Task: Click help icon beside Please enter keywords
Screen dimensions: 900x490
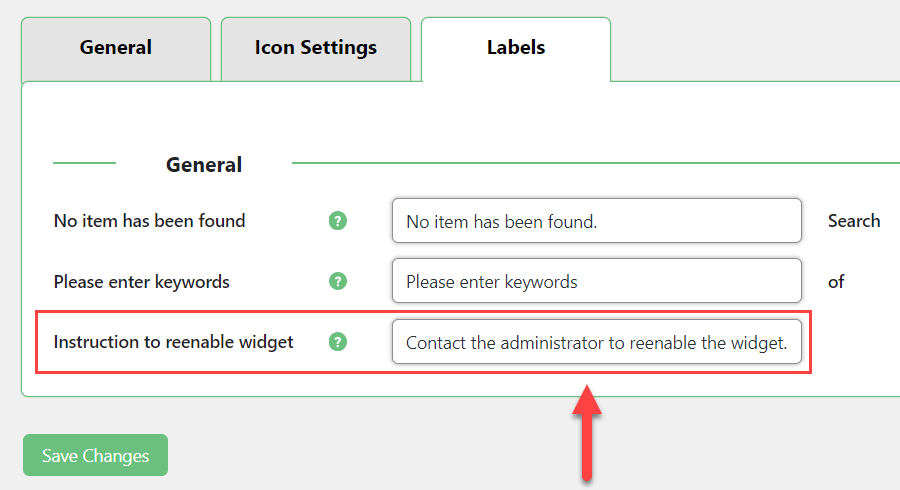Action: point(338,281)
